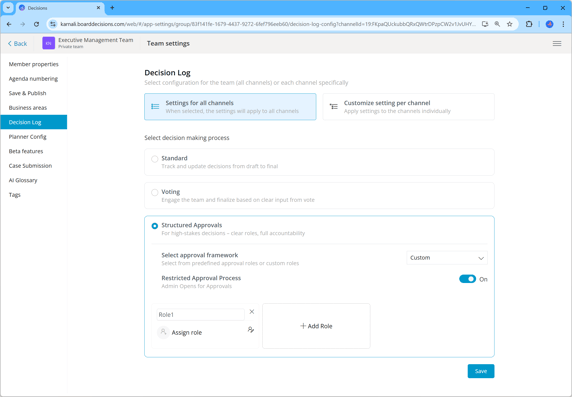Click the browser address bar URL
Viewport: 572px width, 397px height.
click(x=268, y=24)
